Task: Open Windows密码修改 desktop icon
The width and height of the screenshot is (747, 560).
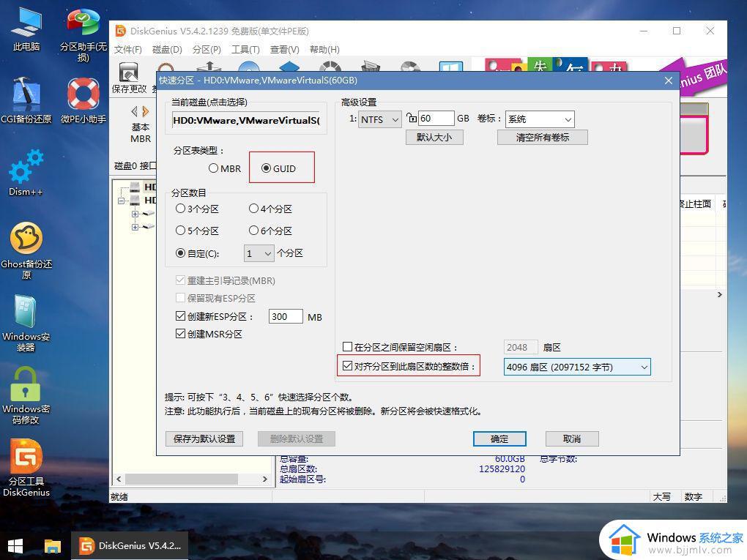Action: 26,396
